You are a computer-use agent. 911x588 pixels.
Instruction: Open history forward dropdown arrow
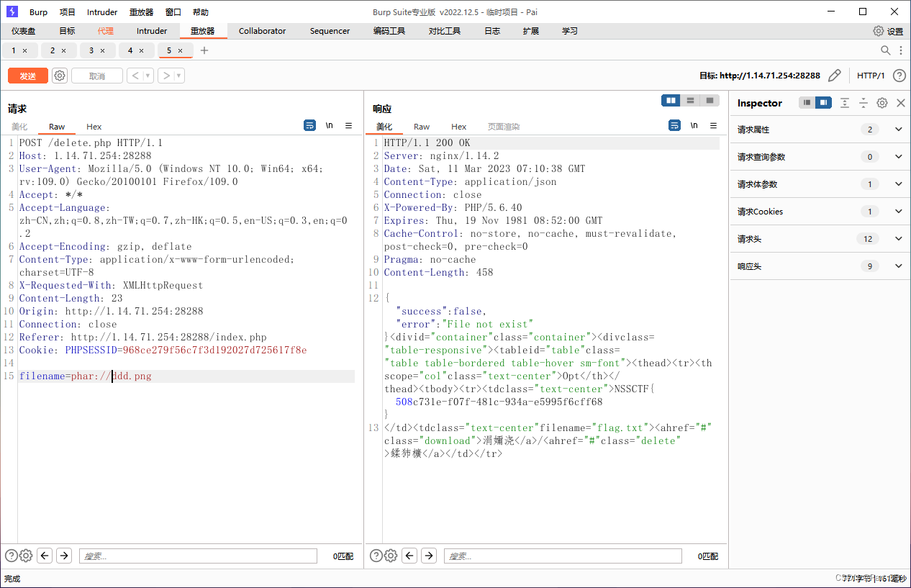178,76
